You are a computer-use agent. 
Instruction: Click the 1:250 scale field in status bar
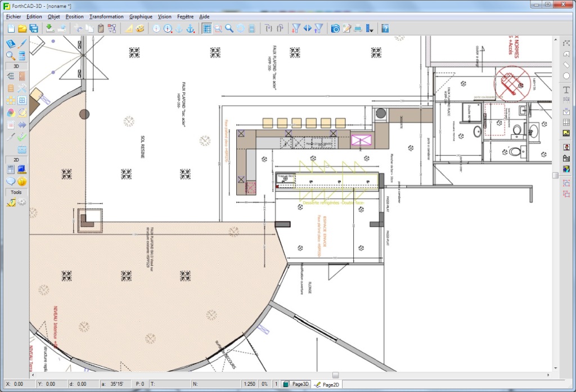pyautogui.click(x=249, y=384)
